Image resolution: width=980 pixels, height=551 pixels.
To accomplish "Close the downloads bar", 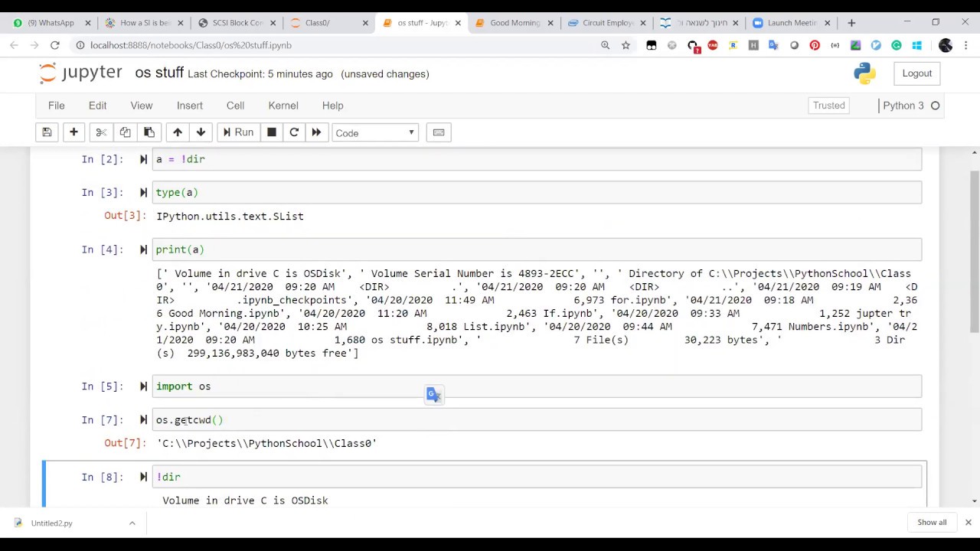I will pos(968,523).
